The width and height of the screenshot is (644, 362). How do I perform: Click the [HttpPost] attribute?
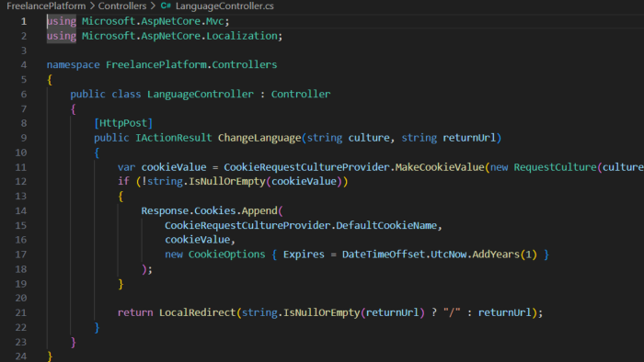coord(123,123)
